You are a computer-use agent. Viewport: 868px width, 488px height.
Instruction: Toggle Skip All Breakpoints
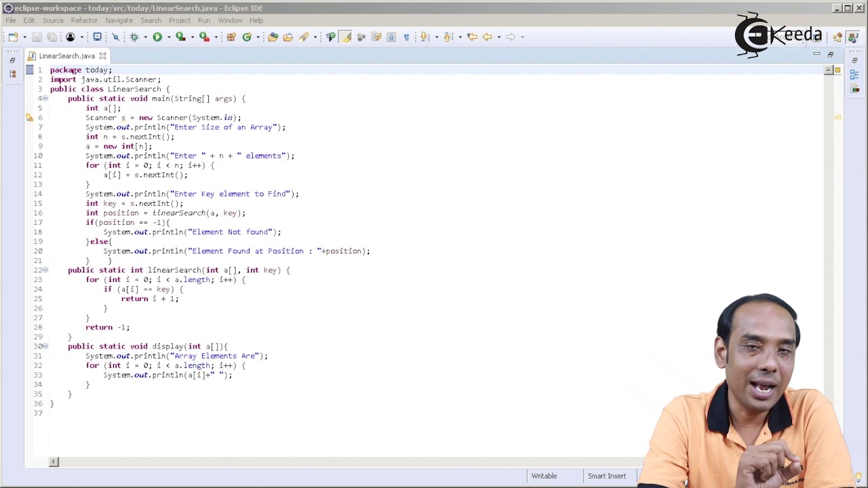click(115, 37)
